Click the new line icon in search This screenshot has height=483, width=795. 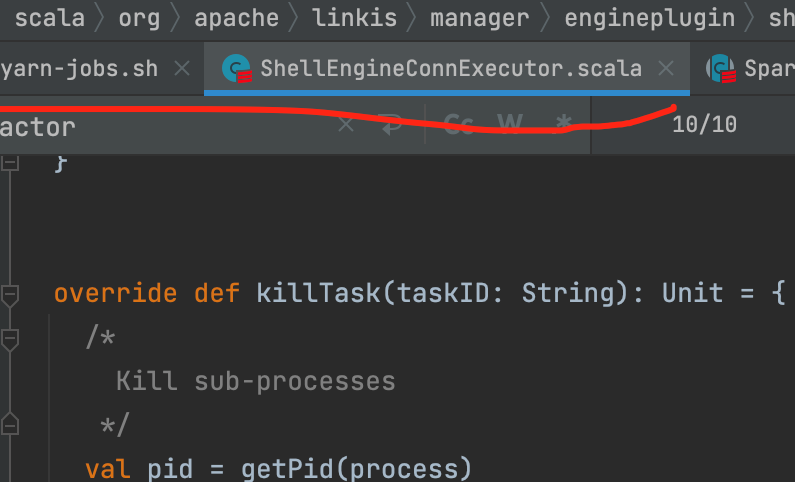(x=392, y=124)
